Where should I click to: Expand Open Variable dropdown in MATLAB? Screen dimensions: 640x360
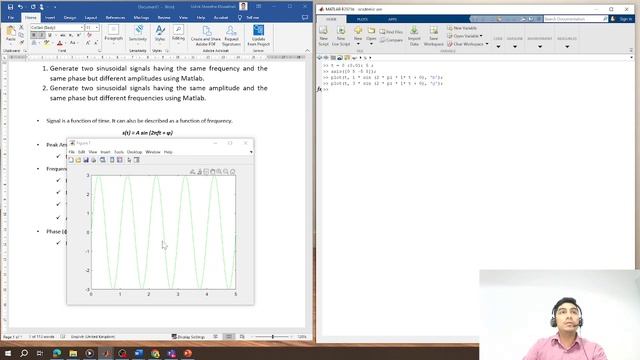481,36
